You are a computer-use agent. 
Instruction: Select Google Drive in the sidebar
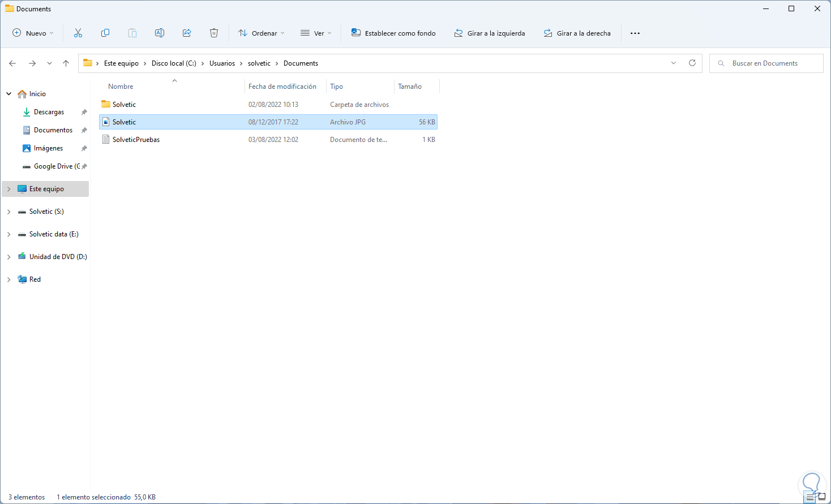coord(57,166)
